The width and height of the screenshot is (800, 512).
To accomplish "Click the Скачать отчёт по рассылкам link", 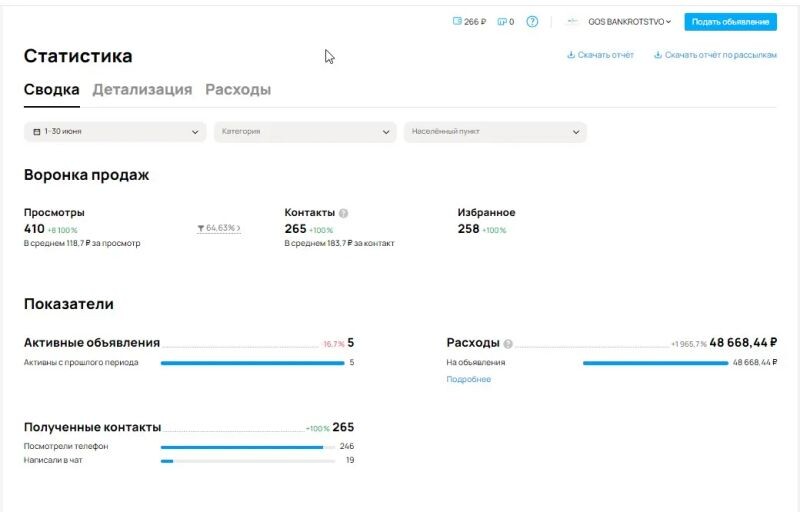I will (x=720, y=55).
